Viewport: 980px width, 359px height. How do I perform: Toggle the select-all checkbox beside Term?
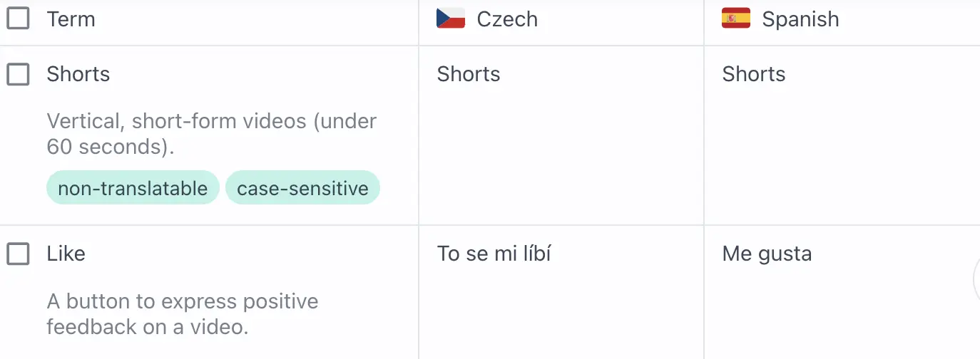18,19
